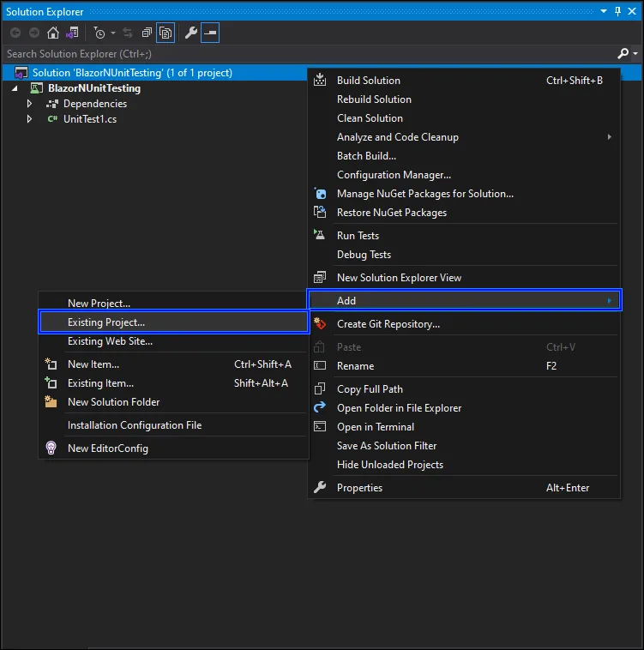Toggle auto-hide pin on Solution Explorer
Viewport: 644px width, 650px height.
(618, 12)
